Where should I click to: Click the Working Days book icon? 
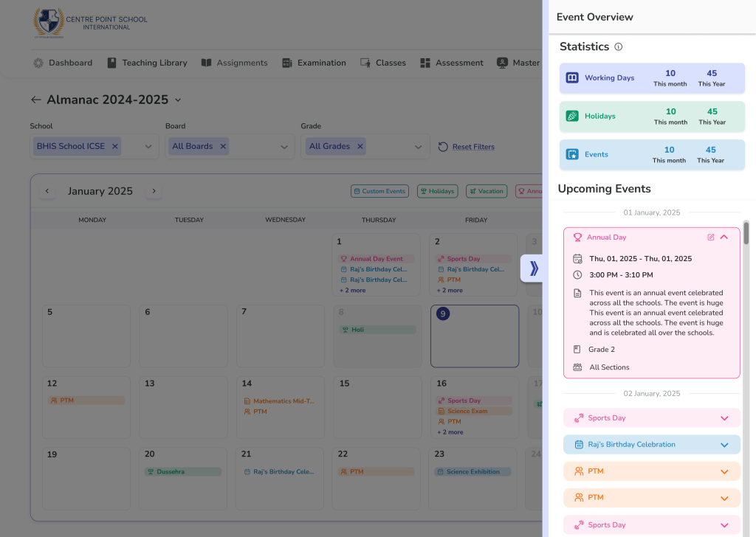572,78
